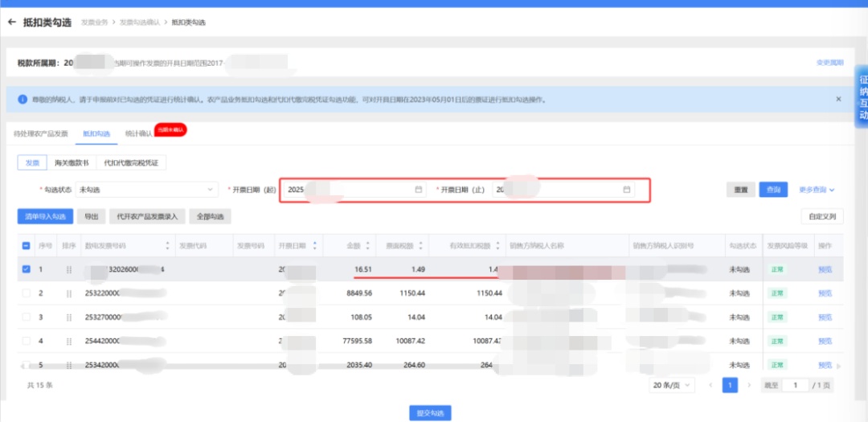868x422 pixels.
Task: Close the blue notice banner
Action: click(838, 99)
